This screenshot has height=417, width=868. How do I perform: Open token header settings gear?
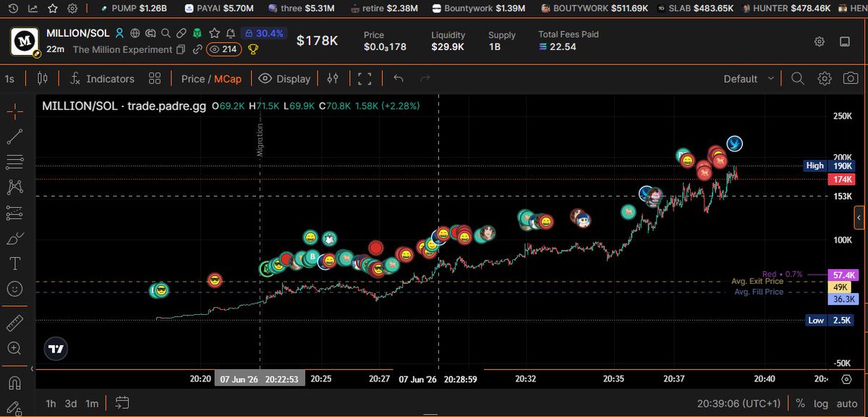pos(819,41)
